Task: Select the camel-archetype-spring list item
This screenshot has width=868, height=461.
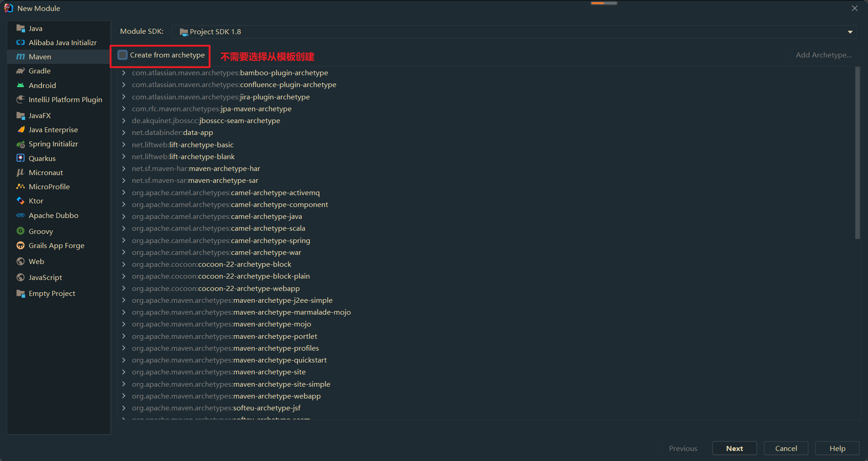Action: (270, 240)
